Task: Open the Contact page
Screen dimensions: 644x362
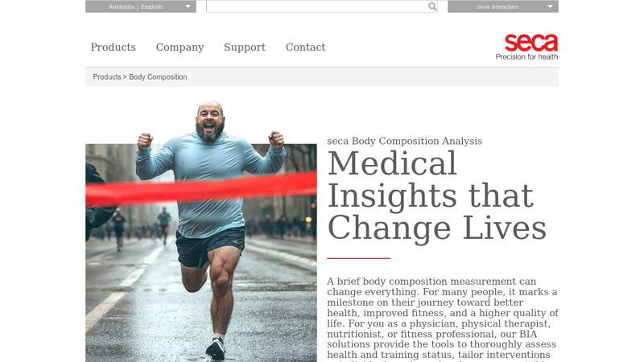Action: (306, 47)
